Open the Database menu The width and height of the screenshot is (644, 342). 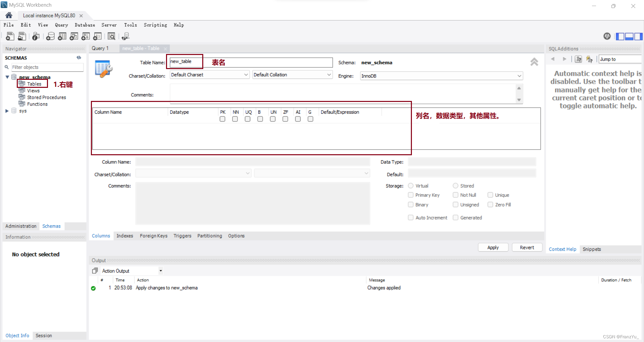tap(85, 25)
